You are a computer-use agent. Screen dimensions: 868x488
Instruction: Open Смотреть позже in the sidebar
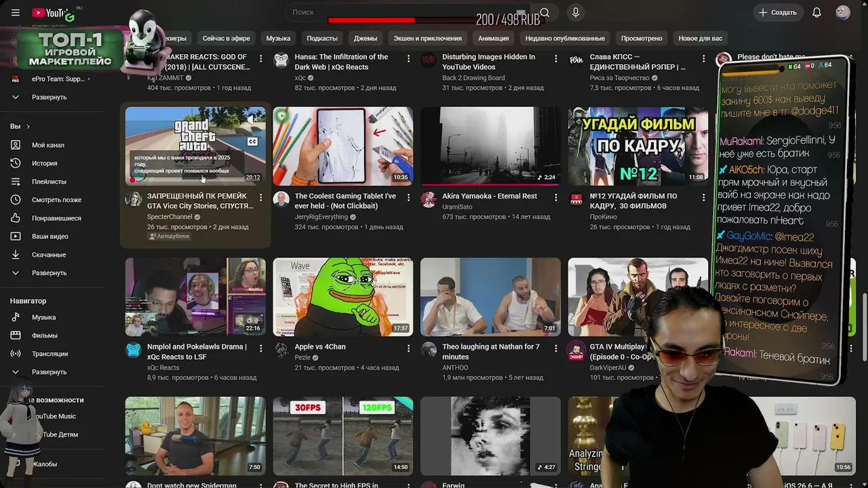tap(56, 200)
